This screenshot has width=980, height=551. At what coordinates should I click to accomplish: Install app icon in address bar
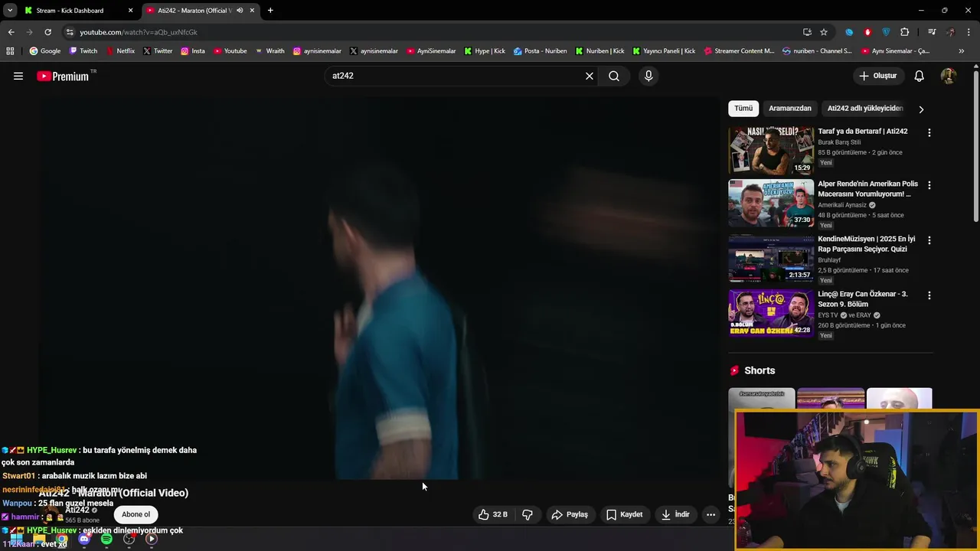click(807, 32)
